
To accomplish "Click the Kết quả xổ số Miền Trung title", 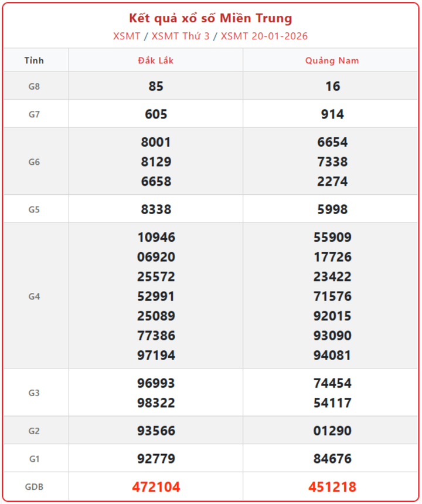I will click(210, 18).
